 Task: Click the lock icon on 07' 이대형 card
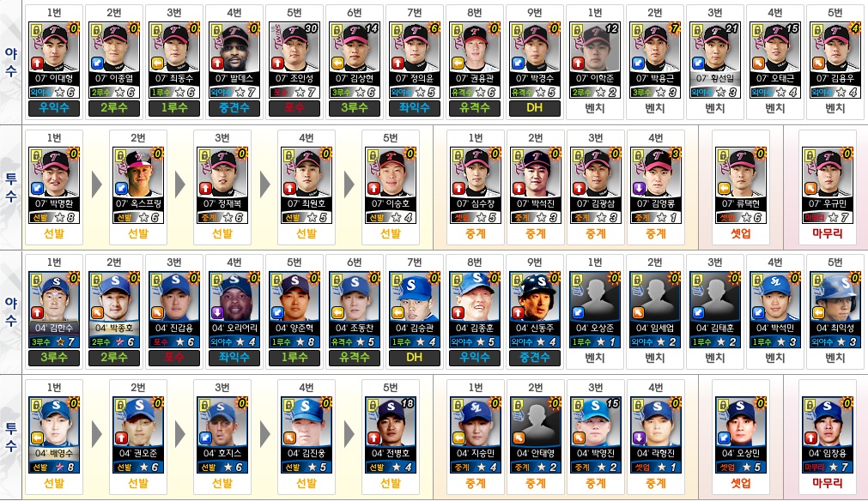click(x=36, y=30)
